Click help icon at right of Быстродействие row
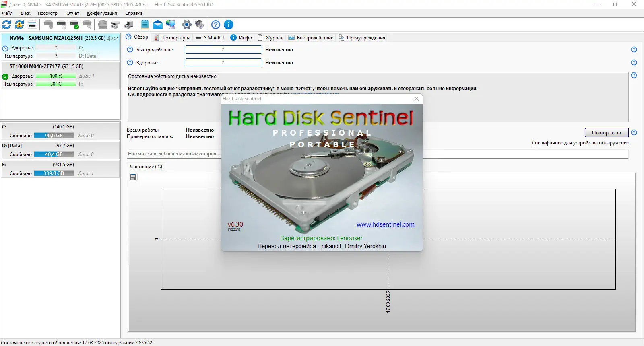This screenshot has height=346, width=644. pos(634,49)
